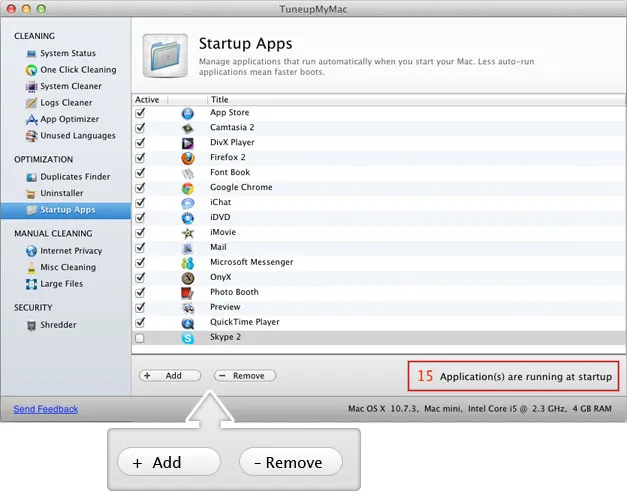Image resolution: width=627 pixels, height=494 pixels.
Task: Click the App Optimizer icon
Action: (31, 120)
